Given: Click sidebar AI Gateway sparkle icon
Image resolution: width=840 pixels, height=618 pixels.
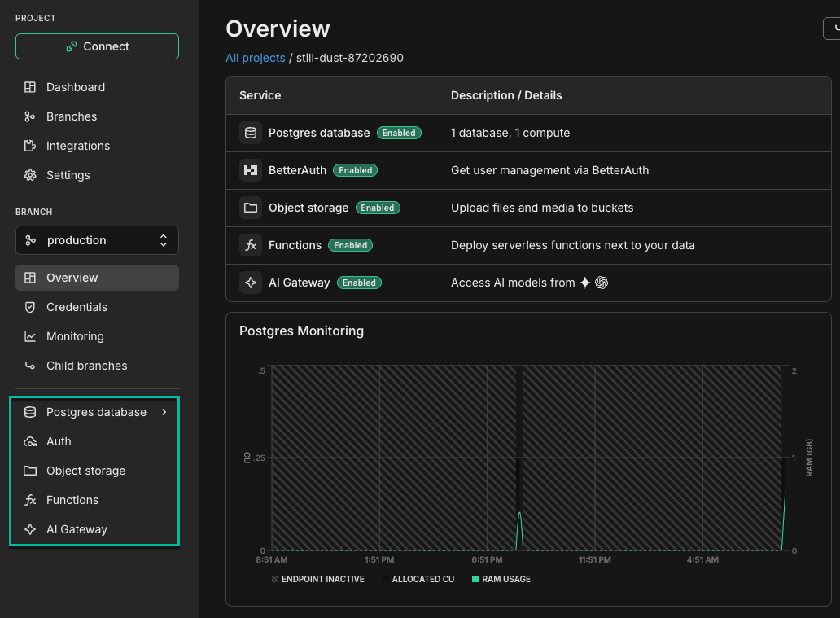Looking at the screenshot, I should 30,529.
